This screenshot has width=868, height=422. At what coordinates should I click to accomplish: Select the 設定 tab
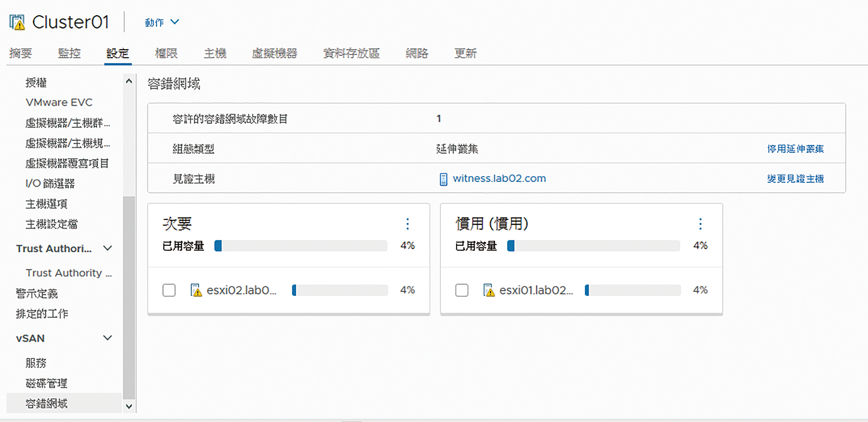118,53
